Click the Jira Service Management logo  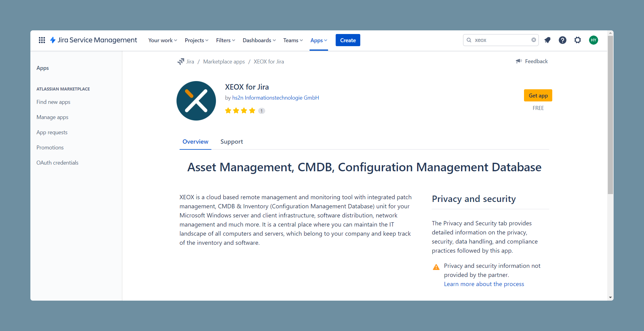tap(94, 40)
